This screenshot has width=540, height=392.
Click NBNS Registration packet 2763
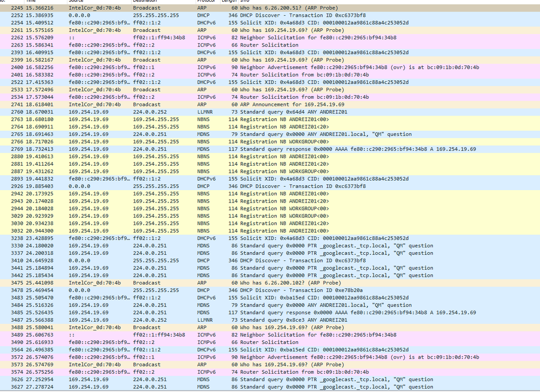270,119
